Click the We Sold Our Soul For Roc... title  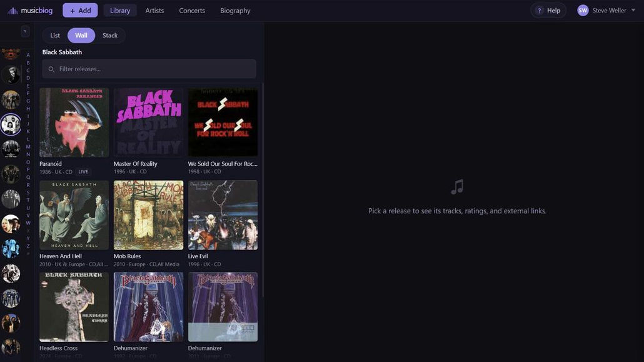[223, 164]
